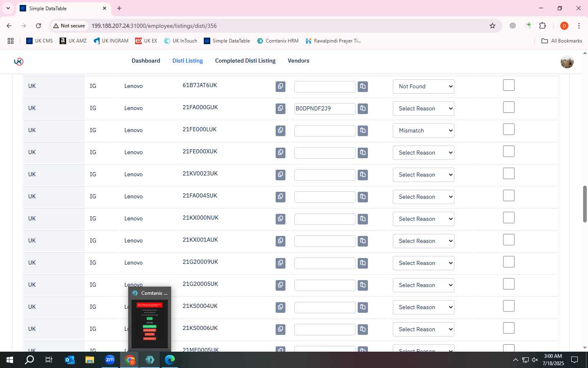Copy the 21KX000NUK part number

[281, 219]
